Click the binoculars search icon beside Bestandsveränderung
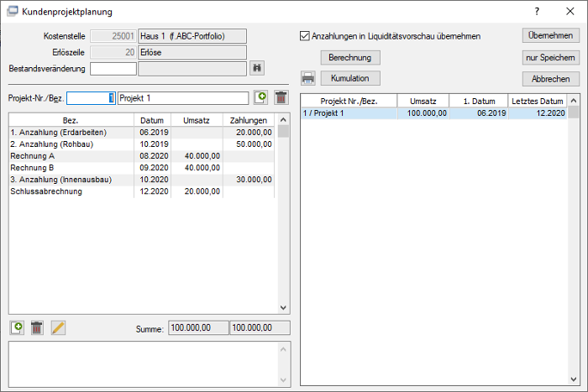Image resolution: width=588 pixels, height=392 pixels. click(257, 68)
